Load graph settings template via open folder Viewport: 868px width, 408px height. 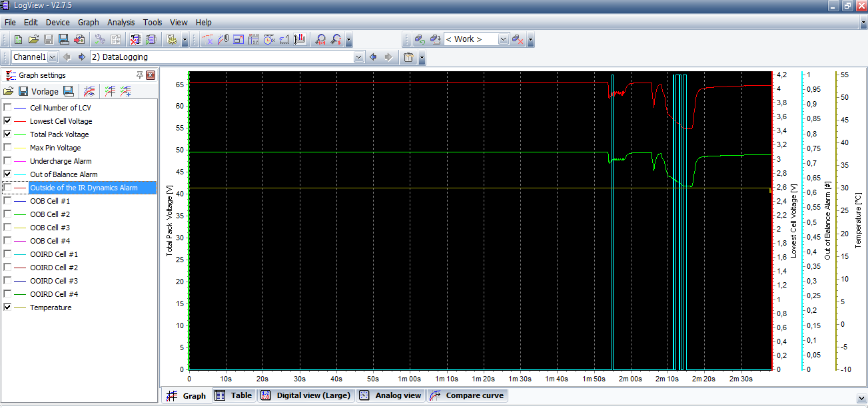coord(8,91)
